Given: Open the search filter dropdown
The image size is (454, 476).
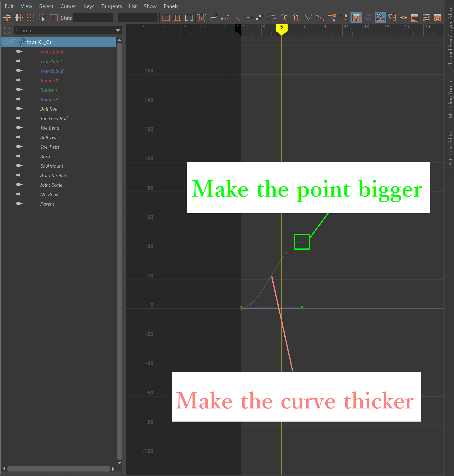Looking at the screenshot, I should click(x=118, y=30).
